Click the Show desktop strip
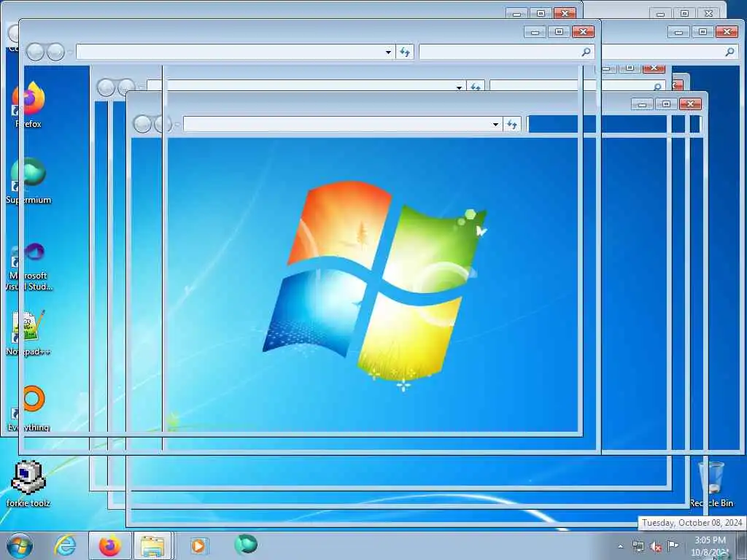 pyautogui.click(x=741, y=546)
